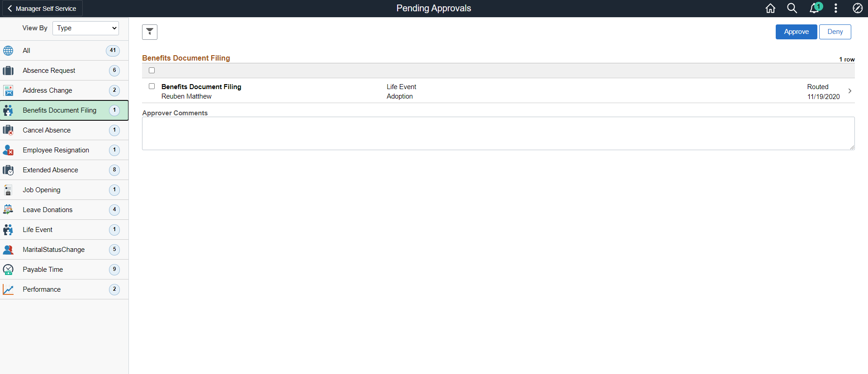Select the Employee Resignation person icon
The width and height of the screenshot is (868, 374).
coord(8,150)
